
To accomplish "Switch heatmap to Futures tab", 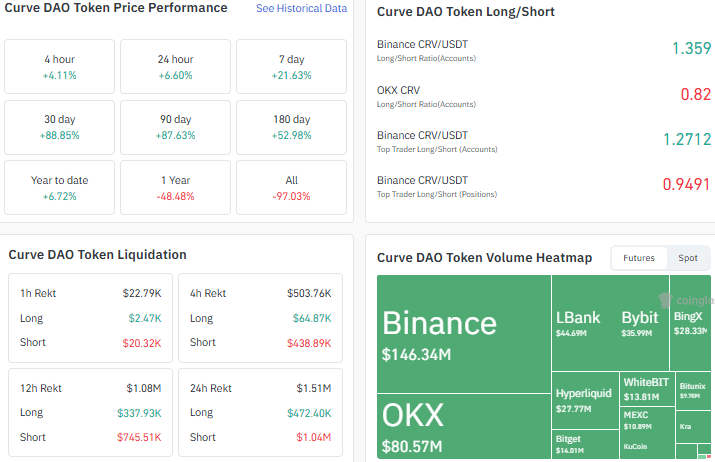I will pos(638,258).
